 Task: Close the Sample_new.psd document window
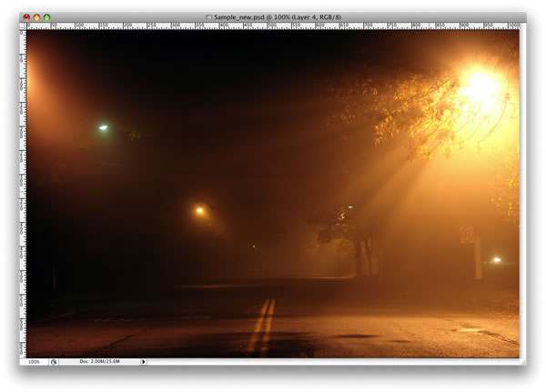(26, 17)
